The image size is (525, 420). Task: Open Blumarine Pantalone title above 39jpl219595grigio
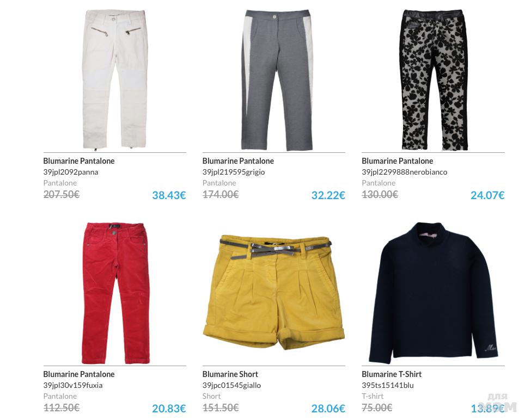[238, 161]
